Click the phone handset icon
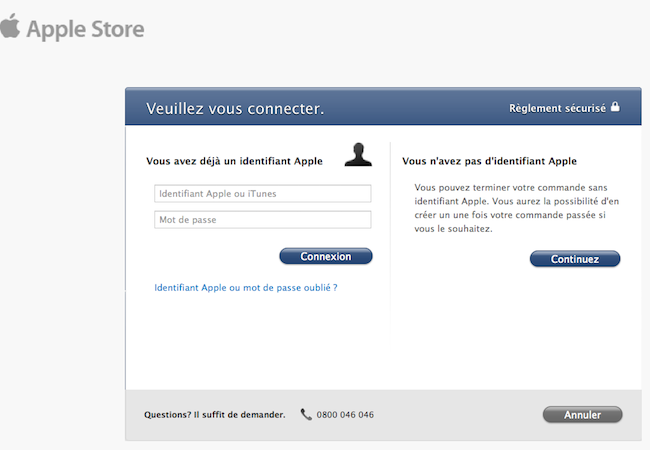Image resolution: width=650 pixels, height=450 pixels. (x=306, y=414)
